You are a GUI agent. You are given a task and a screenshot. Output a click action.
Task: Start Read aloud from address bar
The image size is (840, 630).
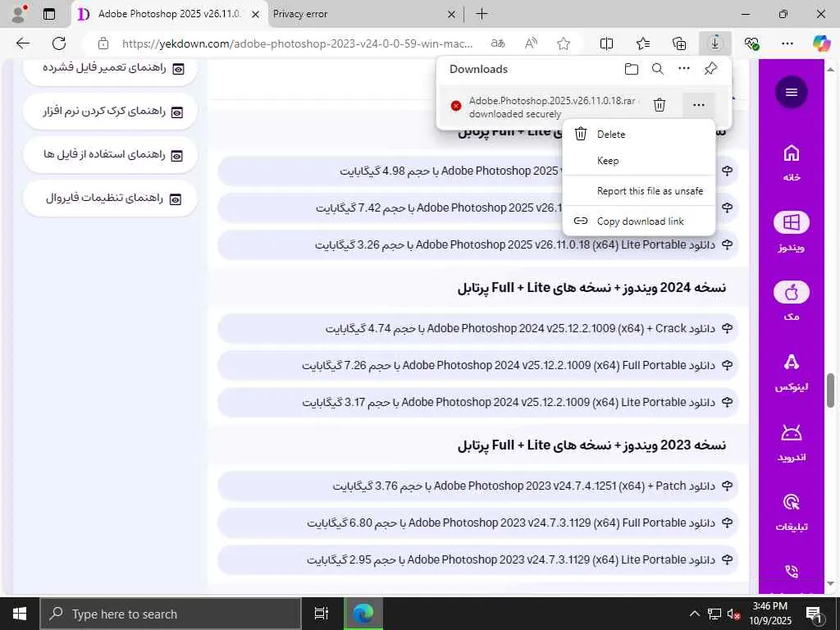coord(531,43)
